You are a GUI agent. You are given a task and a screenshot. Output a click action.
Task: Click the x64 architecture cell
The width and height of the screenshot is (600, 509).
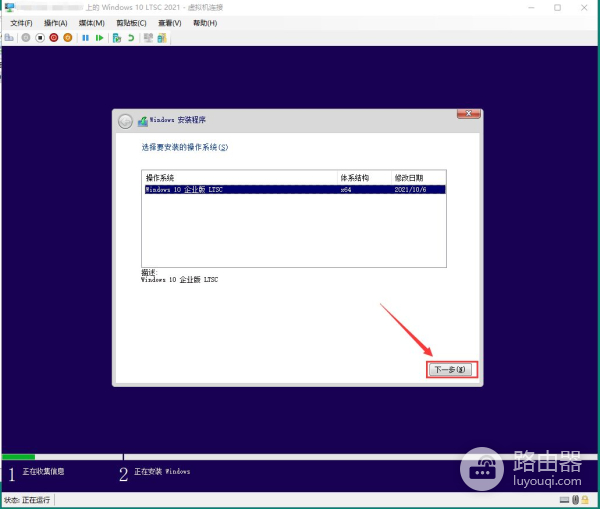[x=346, y=189]
